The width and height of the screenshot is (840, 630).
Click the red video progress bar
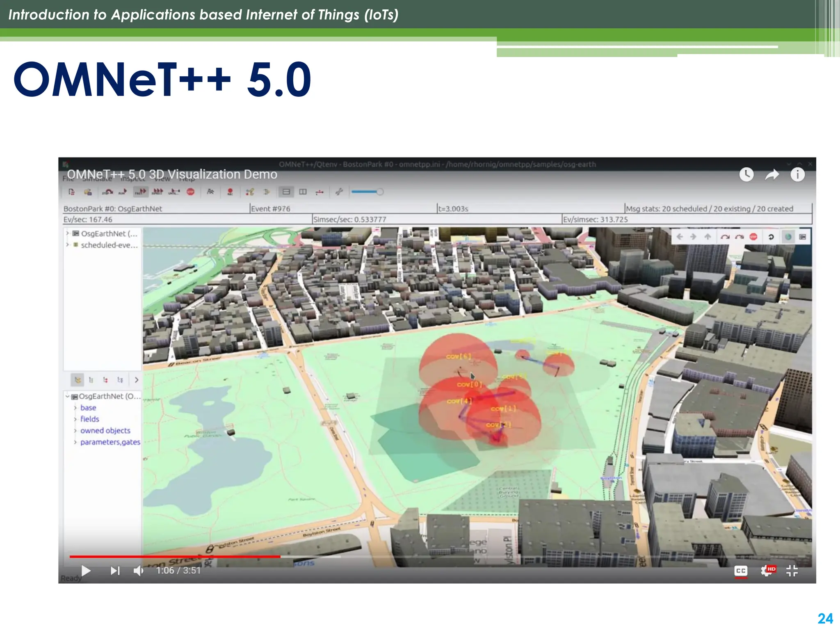click(x=175, y=557)
